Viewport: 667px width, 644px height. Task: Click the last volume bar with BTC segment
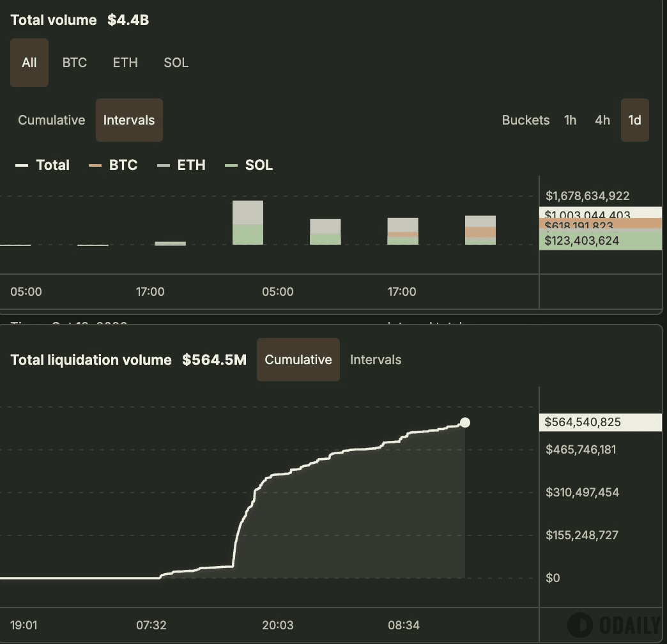pyautogui.click(x=480, y=230)
